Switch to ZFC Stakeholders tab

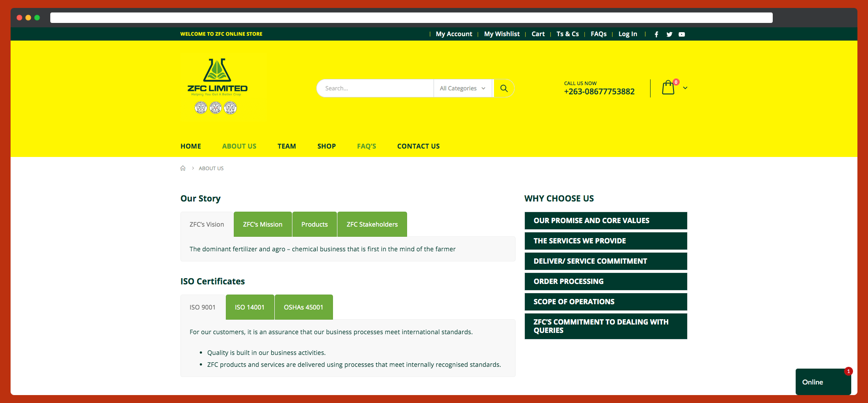tap(372, 224)
